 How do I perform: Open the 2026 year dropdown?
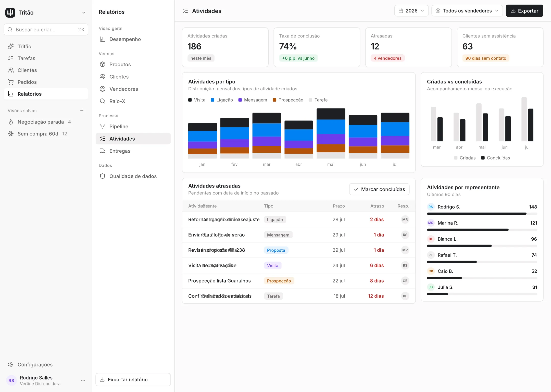(x=411, y=11)
